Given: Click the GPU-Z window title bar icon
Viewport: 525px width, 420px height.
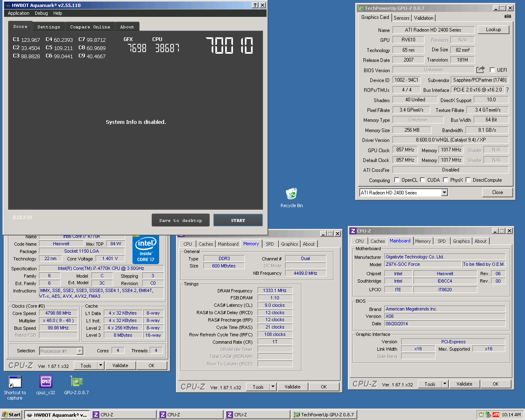Looking at the screenshot, I should click(361, 8).
